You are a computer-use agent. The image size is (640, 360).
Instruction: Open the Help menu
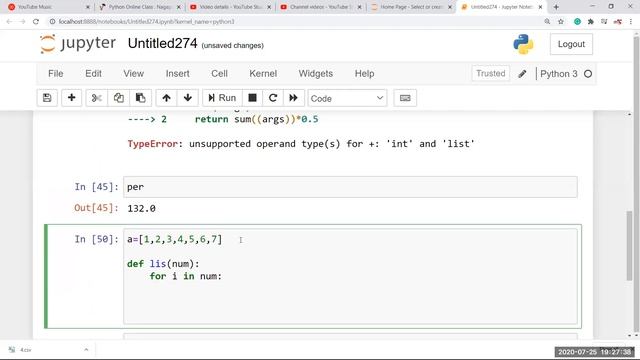[x=364, y=73]
